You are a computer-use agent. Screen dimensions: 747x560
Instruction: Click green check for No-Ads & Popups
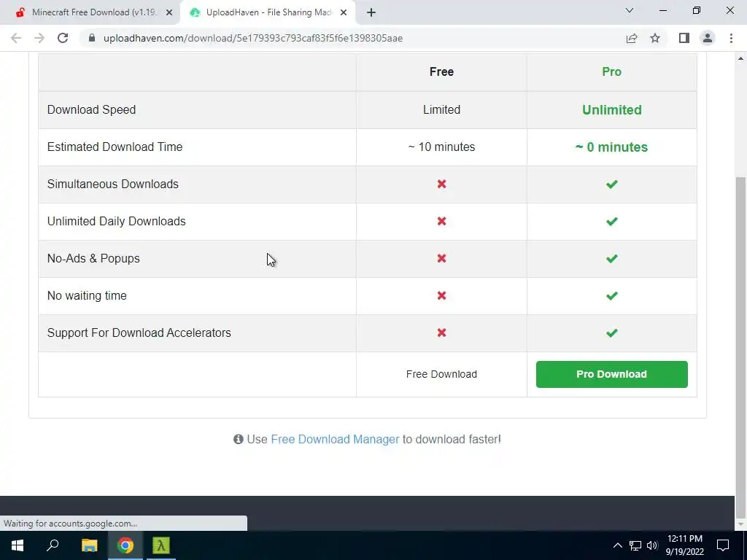612,258
